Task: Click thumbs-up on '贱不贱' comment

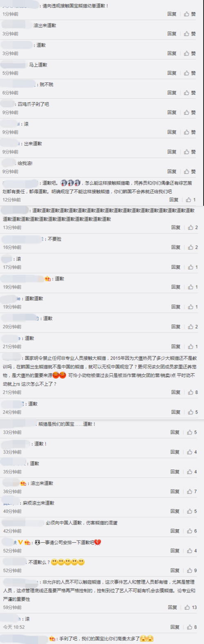Action: point(190,93)
